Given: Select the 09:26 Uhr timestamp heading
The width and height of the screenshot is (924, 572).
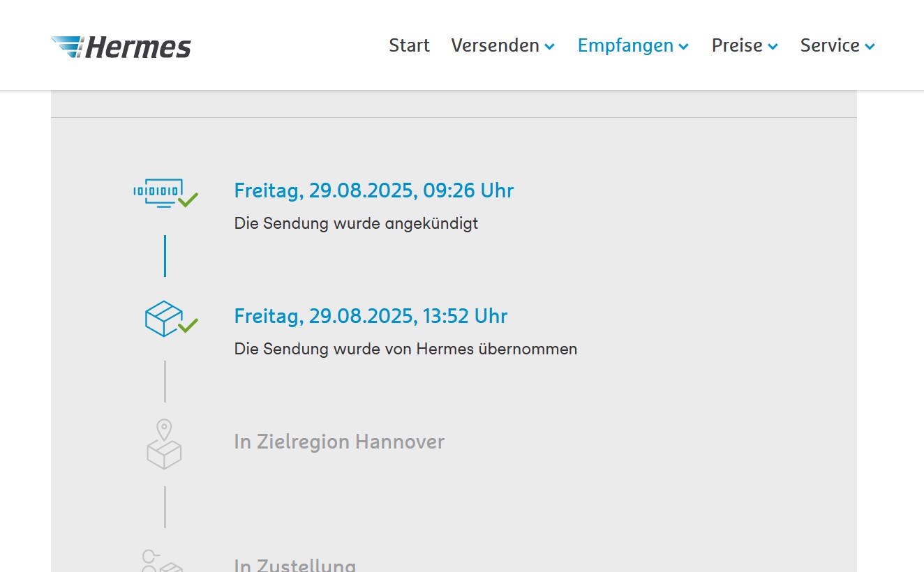Looking at the screenshot, I should click(x=373, y=190).
